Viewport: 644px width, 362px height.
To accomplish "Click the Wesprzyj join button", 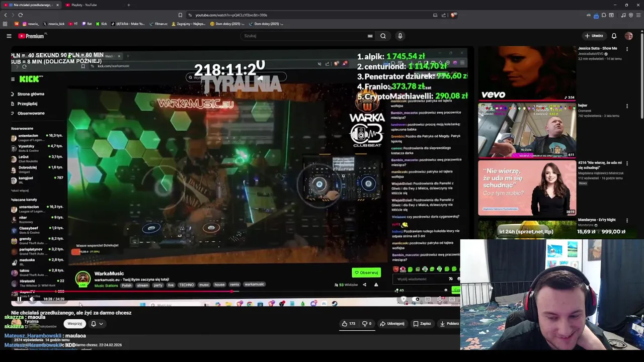I will (74, 324).
